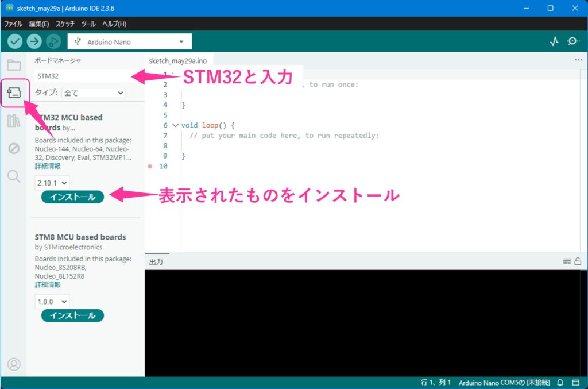Open the Serial Plotter icon
588x389 pixels.
[x=554, y=41]
